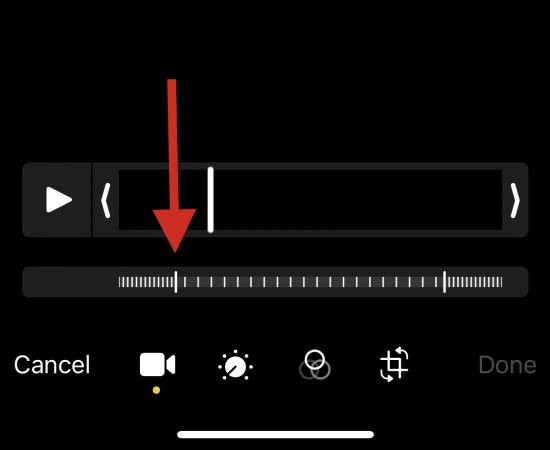Open the Adjust dial tool
This screenshot has height=450, width=550.
point(235,365)
